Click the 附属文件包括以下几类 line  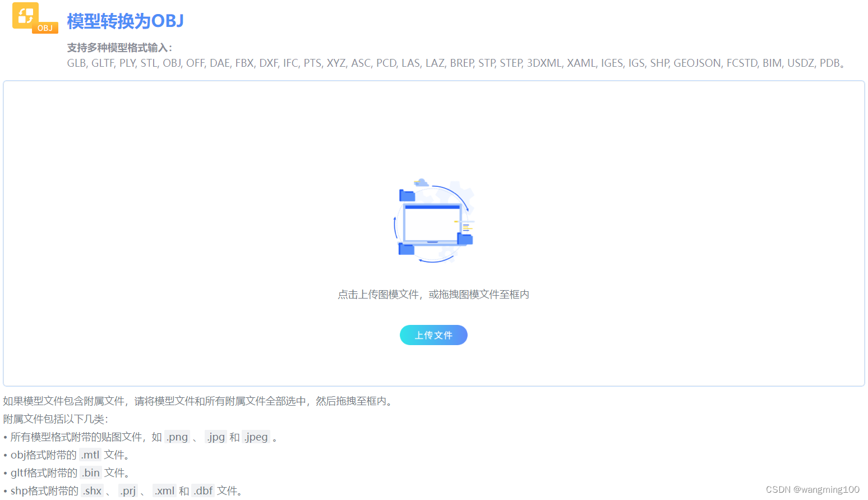click(x=56, y=419)
